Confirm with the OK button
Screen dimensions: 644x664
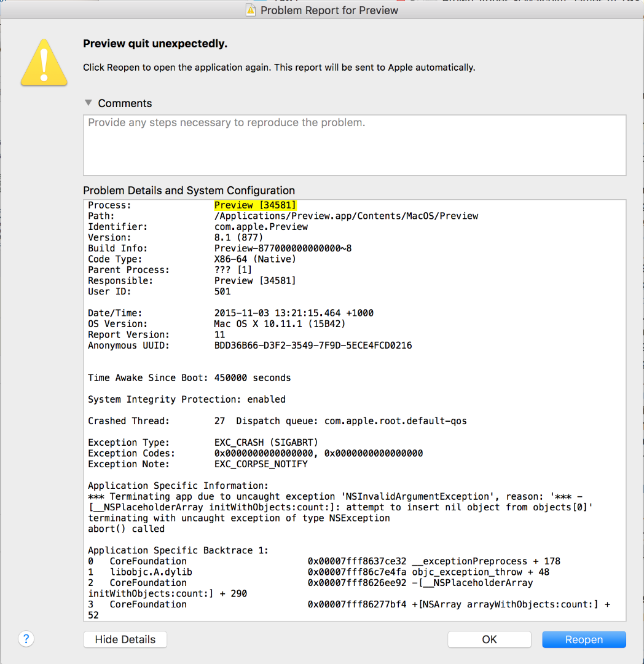pyautogui.click(x=490, y=639)
